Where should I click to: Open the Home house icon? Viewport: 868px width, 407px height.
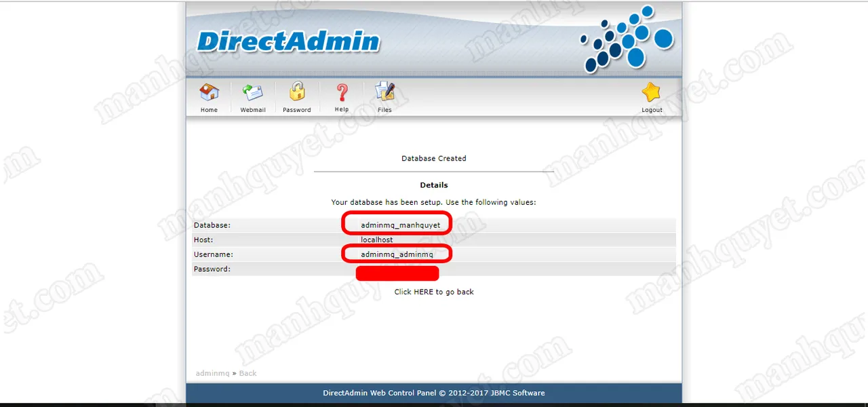pyautogui.click(x=209, y=93)
